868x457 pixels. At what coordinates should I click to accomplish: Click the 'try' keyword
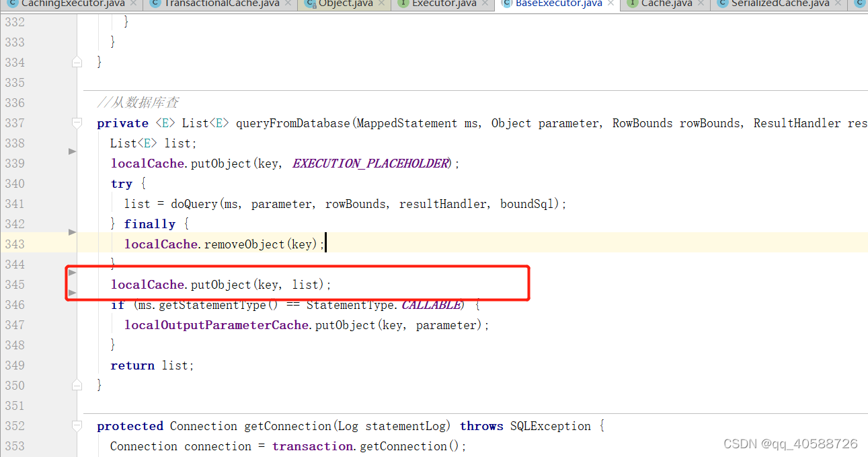click(x=122, y=184)
